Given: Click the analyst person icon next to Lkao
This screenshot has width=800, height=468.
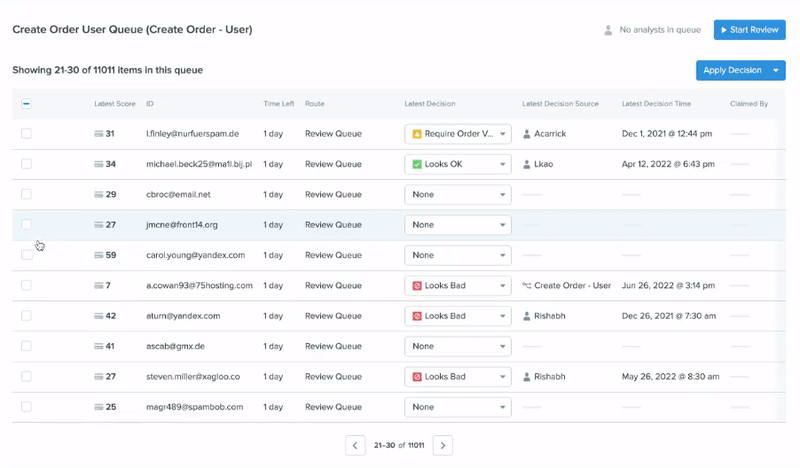Looking at the screenshot, I should [527, 164].
